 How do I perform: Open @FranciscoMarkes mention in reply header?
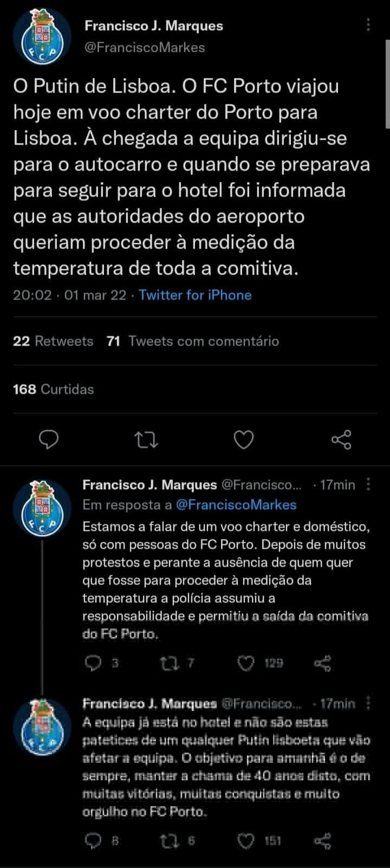pyautogui.click(x=236, y=505)
